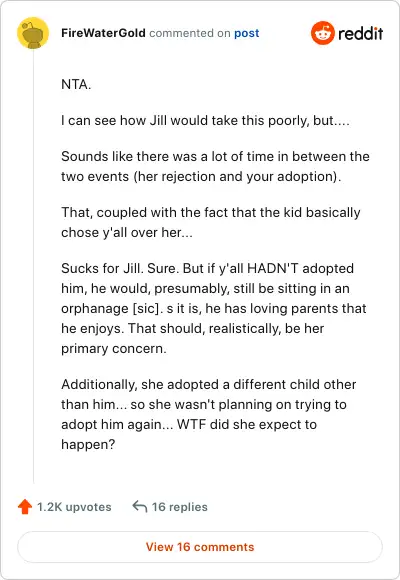Collapse thread using the vertical comment line
Screen dimensions: 400x580
point(33,266)
